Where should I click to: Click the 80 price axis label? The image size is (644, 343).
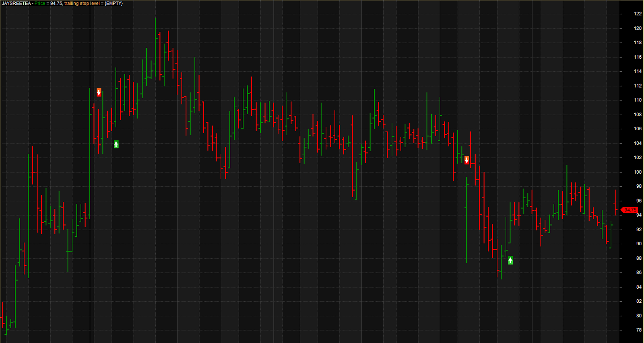(x=639, y=316)
